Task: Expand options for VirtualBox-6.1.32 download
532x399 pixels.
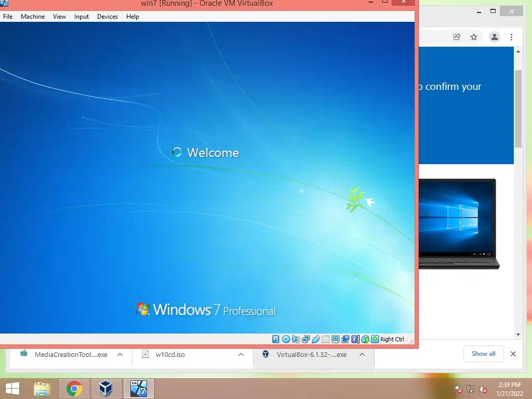Action: [362, 354]
